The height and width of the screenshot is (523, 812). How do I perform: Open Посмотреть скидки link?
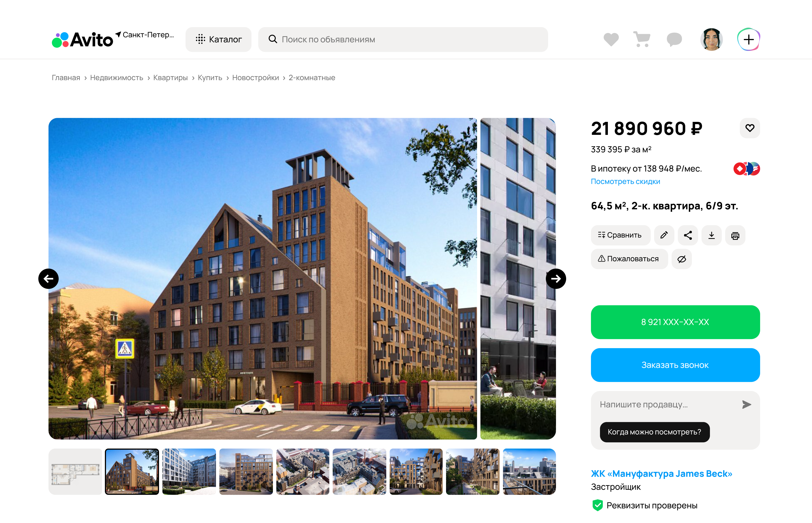[625, 181]
